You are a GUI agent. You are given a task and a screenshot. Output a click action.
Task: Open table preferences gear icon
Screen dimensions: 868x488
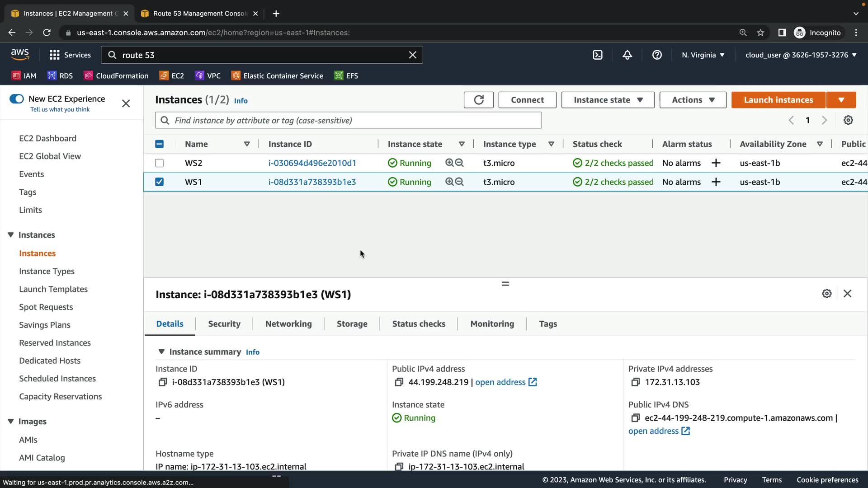848,120
